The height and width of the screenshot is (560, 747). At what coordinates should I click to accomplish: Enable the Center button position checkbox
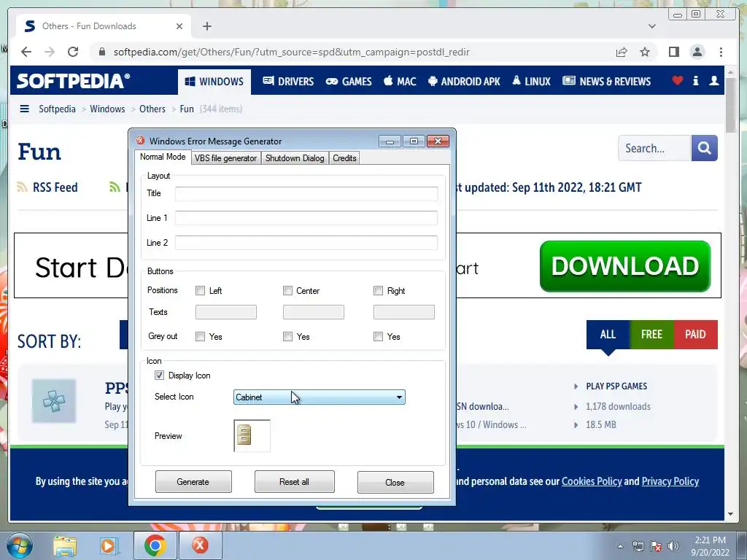(287, 290)
